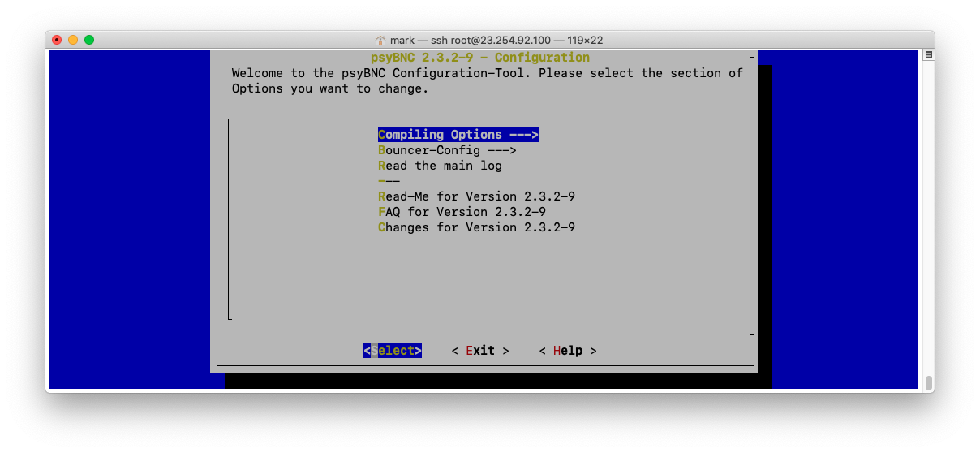Click the Help button

click(568, 351)
